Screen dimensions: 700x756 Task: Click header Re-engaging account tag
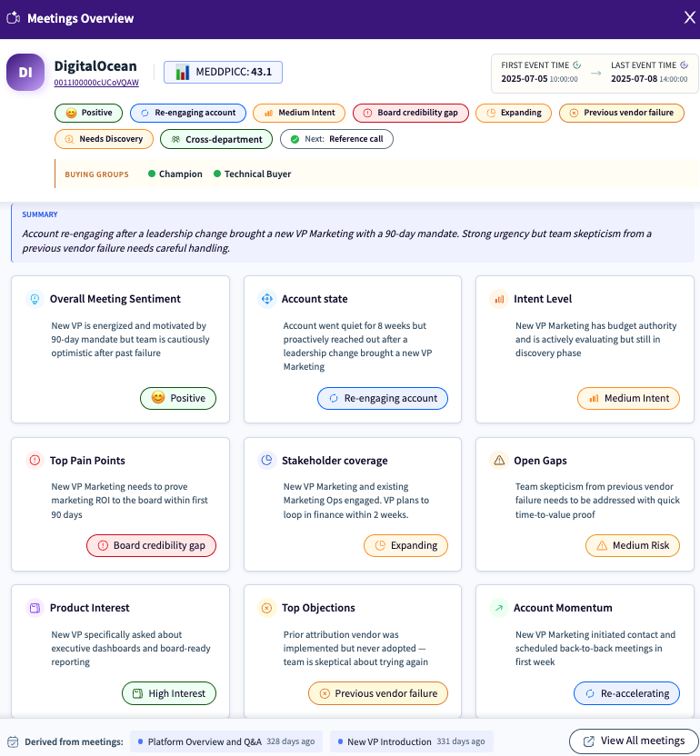[188, 113]
